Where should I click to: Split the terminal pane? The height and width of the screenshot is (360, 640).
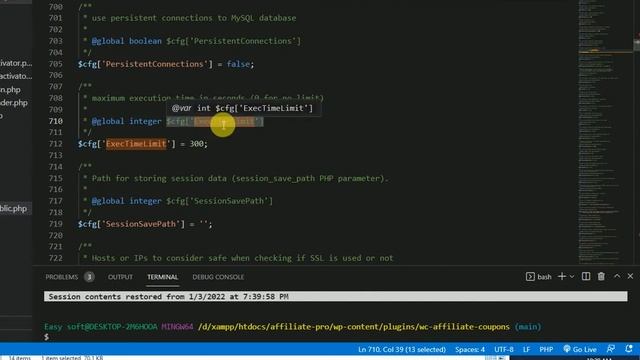pos(586,276)
